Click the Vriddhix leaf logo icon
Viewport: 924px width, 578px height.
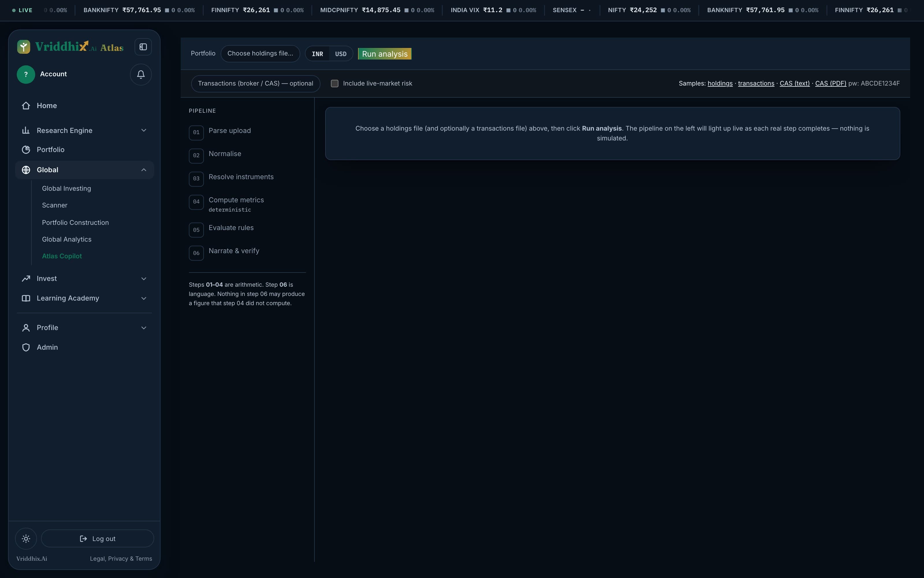(24, 47)
